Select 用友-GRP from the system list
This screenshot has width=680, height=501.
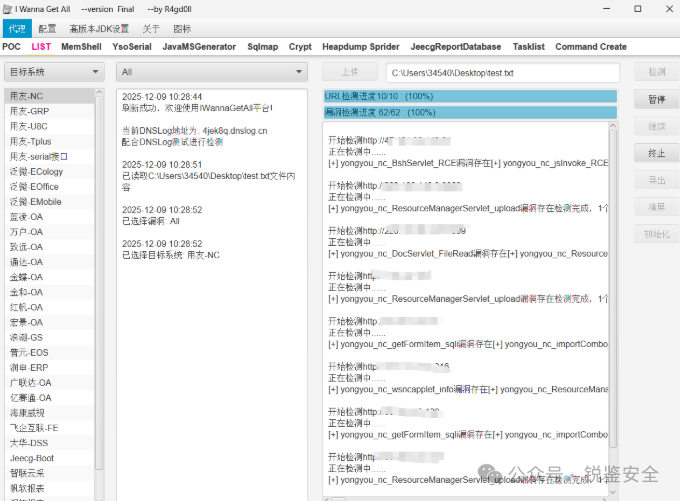pos(29,111)
